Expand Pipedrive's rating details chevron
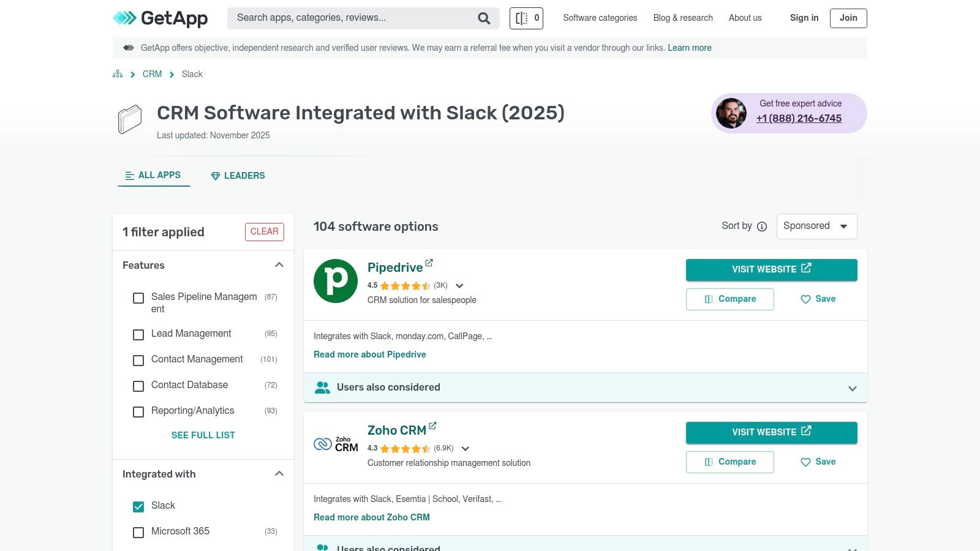 pyautogui.click(x=459, y=286)
